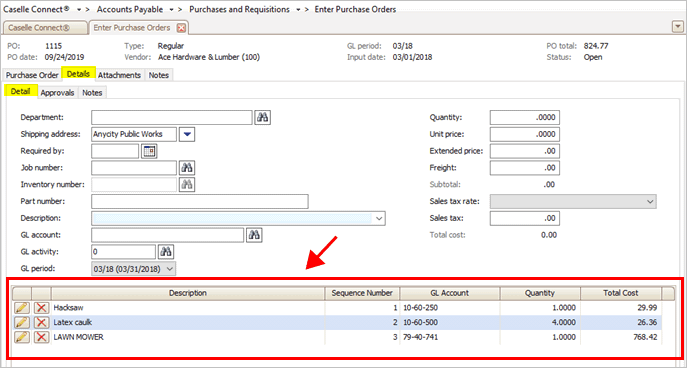Sort by Total Cost column header
Image resolution: width=687 pixels, height=368 pixels.
point(621,293)
